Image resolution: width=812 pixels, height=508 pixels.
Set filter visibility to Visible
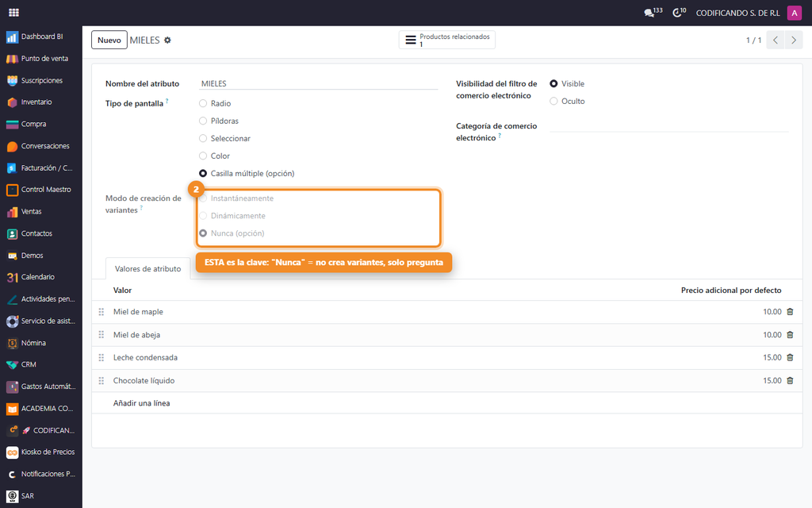click(553, 83)
